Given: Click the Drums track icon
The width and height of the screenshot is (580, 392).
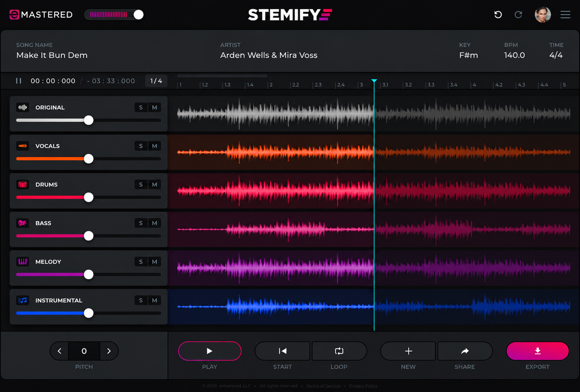Looking at the screenshot, I should click(23, 185).
